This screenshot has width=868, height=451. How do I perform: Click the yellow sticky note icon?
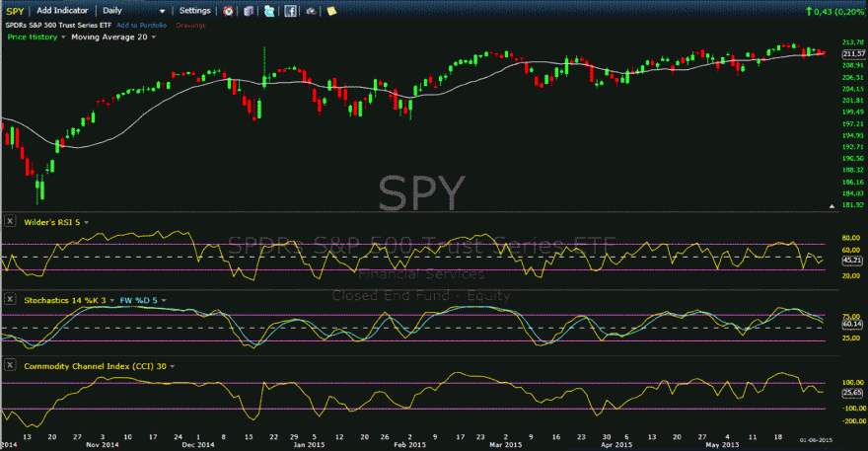[x=331, y=11]
